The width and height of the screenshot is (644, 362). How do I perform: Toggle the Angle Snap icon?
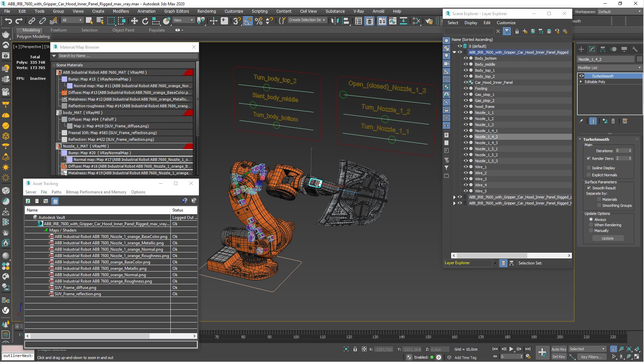click(x=248, y=21)
